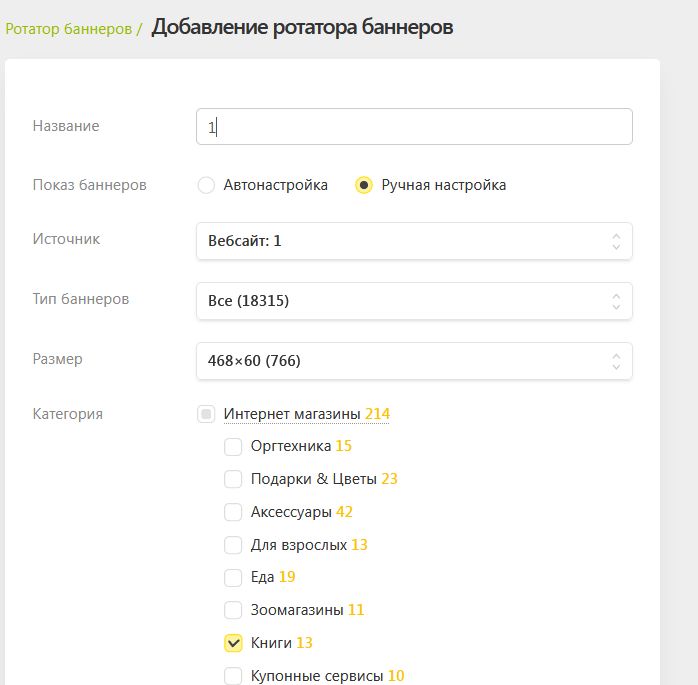Click the up-down arrows of Источник select

tap(616, 241)
